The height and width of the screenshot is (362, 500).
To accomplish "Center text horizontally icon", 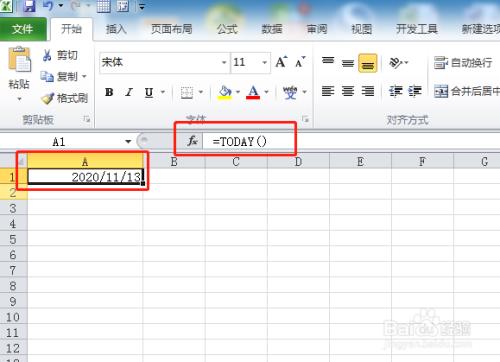I will point(348,91).
